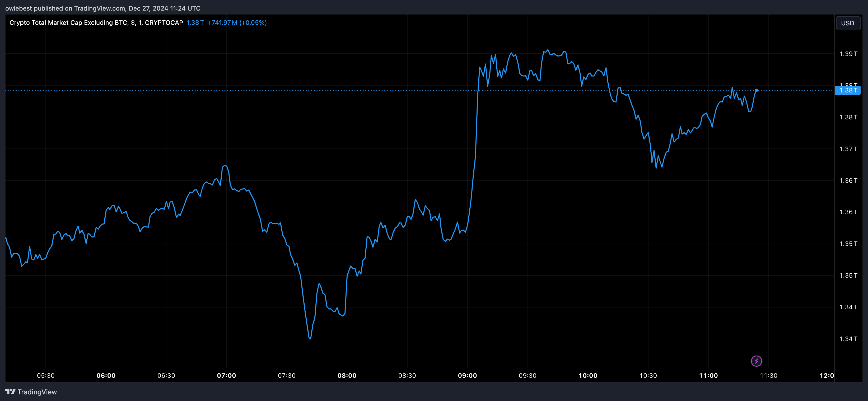
Task: Click the TradingView logo
Action: (x=31, y=392)
